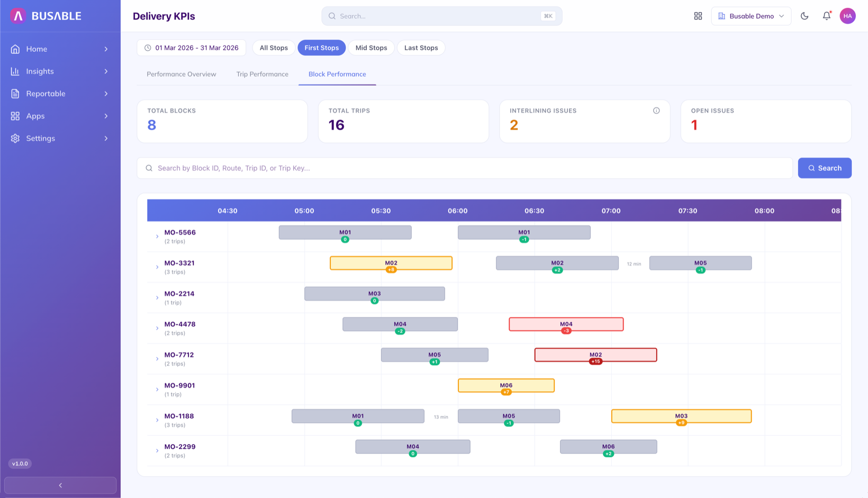Viewport: 868px width, 498px height.
Task: Select the Mid Stops filter
Action: (x=371, y=48)
